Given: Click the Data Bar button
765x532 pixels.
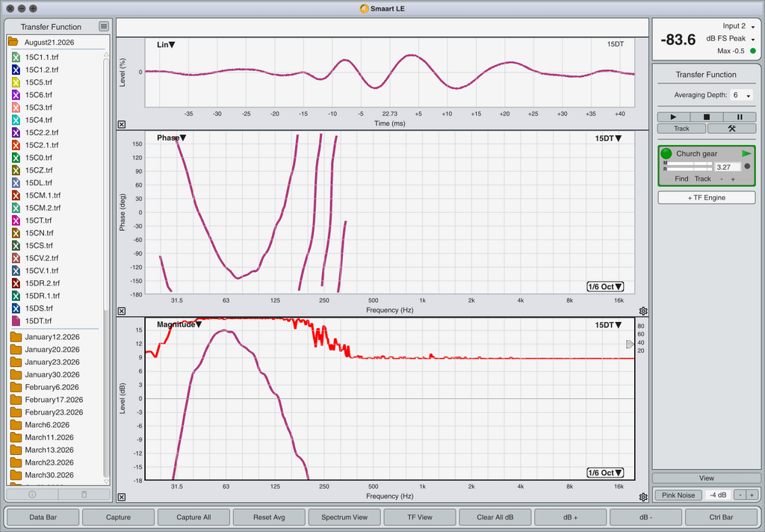Looking at the screenshot, I should click(43, 517).
